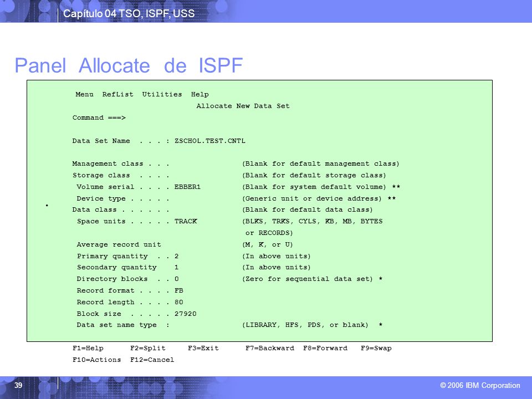
Task: Click the Record length value 80
Action: pos(179,302)
